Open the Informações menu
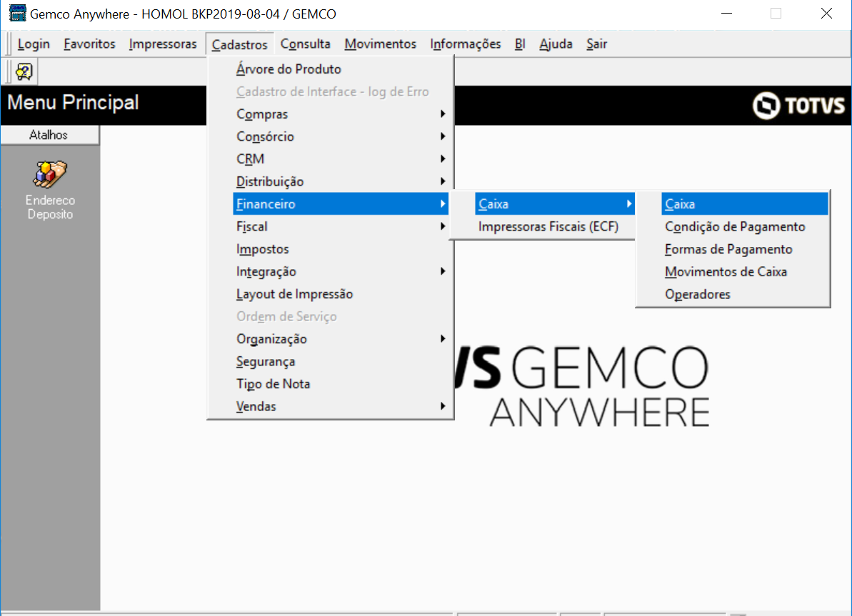The image size is (852, 616). [466, 44]
